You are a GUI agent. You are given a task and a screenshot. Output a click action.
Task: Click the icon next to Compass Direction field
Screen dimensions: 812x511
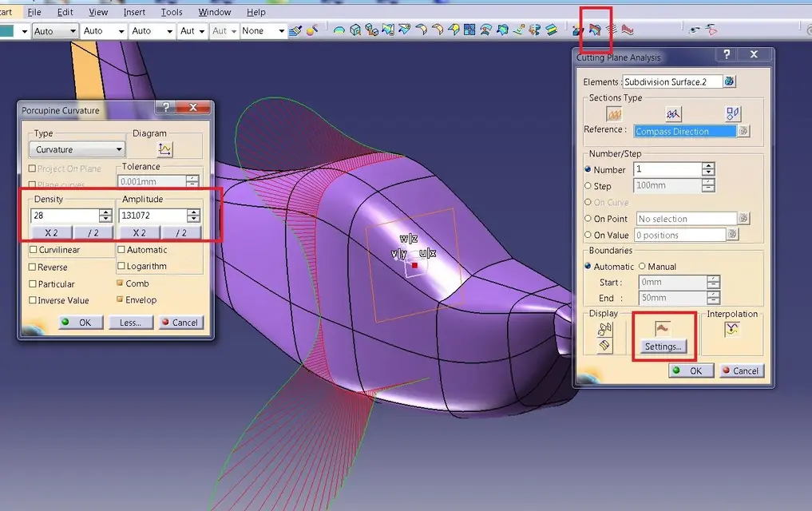click(743, 131)
